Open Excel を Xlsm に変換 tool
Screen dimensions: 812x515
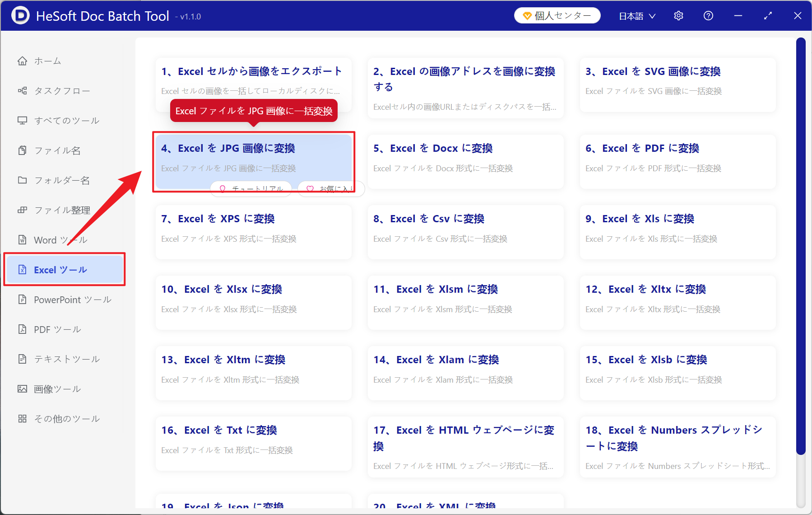coord(466,303)
